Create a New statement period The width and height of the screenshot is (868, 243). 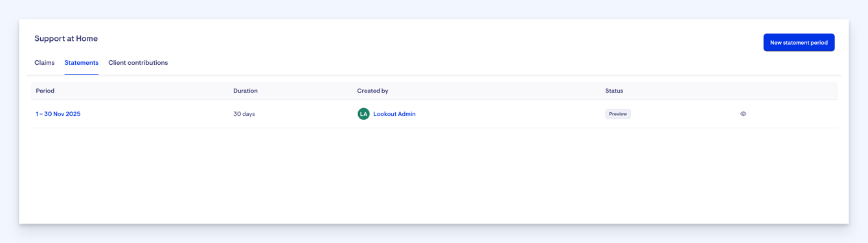[x=799, y=43]
